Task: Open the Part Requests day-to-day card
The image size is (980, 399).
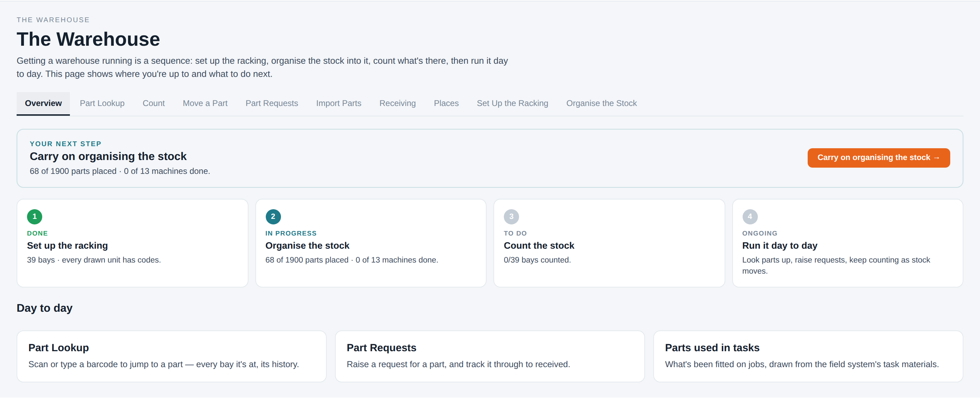Action: (490, 356)
